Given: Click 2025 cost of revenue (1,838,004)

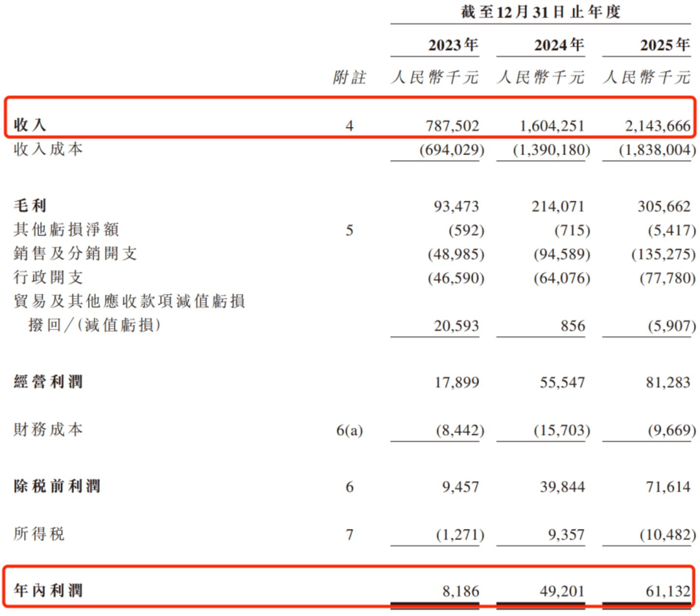Looking at the screenshot, I should click(x=657, y=150).
